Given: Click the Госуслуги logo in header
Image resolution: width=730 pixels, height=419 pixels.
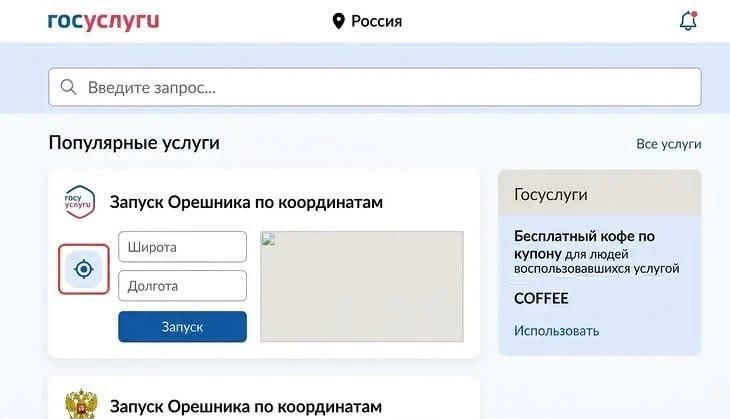Looking at the screenshot, I should [x=103, y=21].
